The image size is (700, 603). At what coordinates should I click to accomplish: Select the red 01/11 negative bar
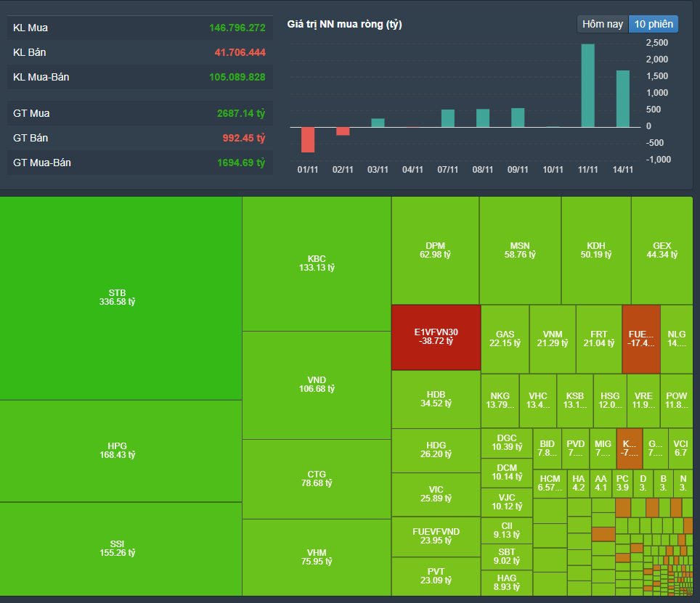point(308,139)
